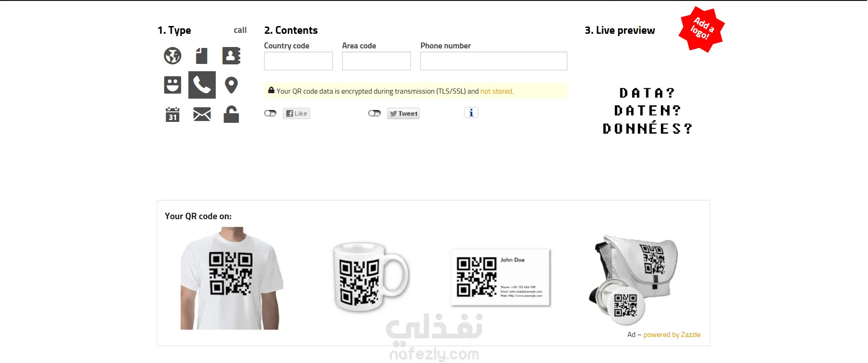This screenshot has width=868, height=363.
Task: Choose the location map pin icon
Action: point(231,85)
